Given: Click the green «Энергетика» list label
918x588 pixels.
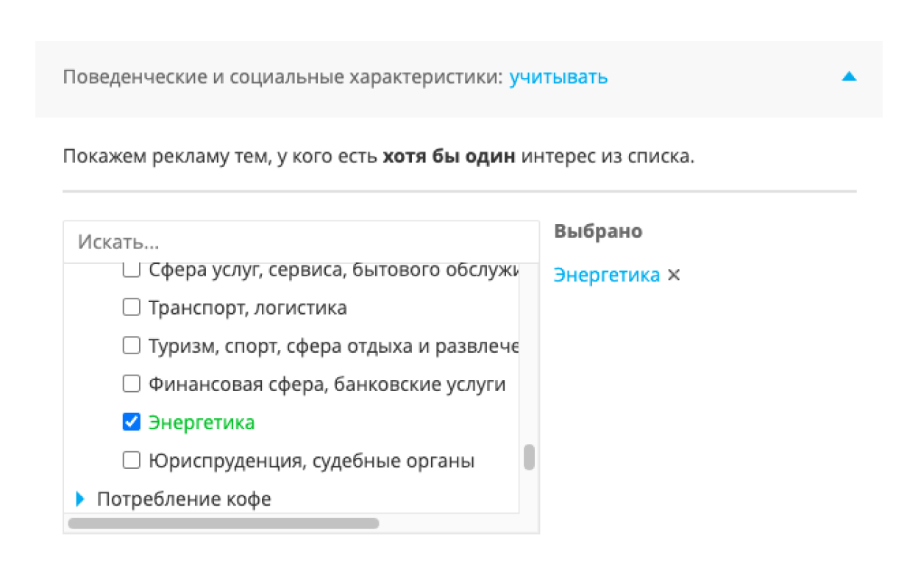Looking at the screenshot, I should click(202, 423).
